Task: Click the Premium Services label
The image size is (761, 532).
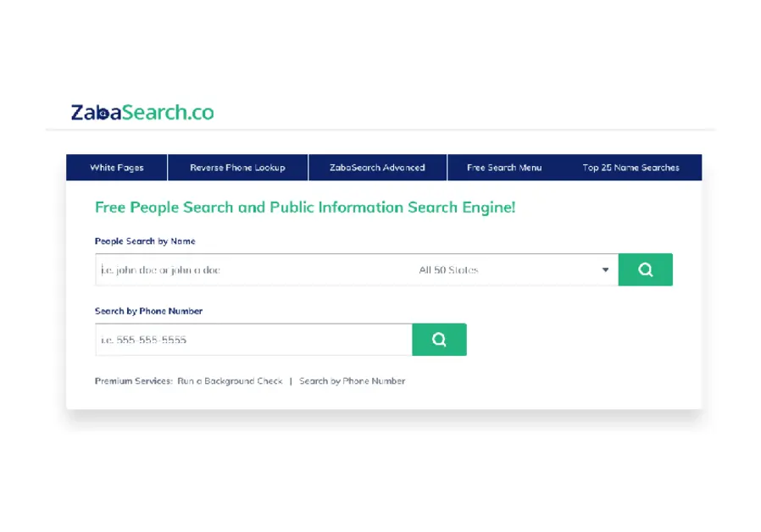Action: [x=133, y=381]
